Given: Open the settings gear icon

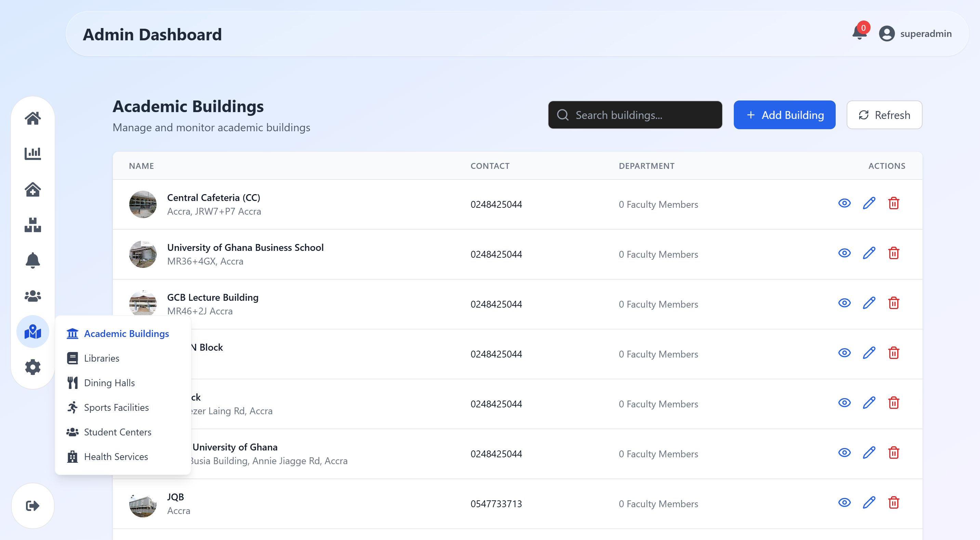Looking at the screenshot, I should click(x=33, y=367).
